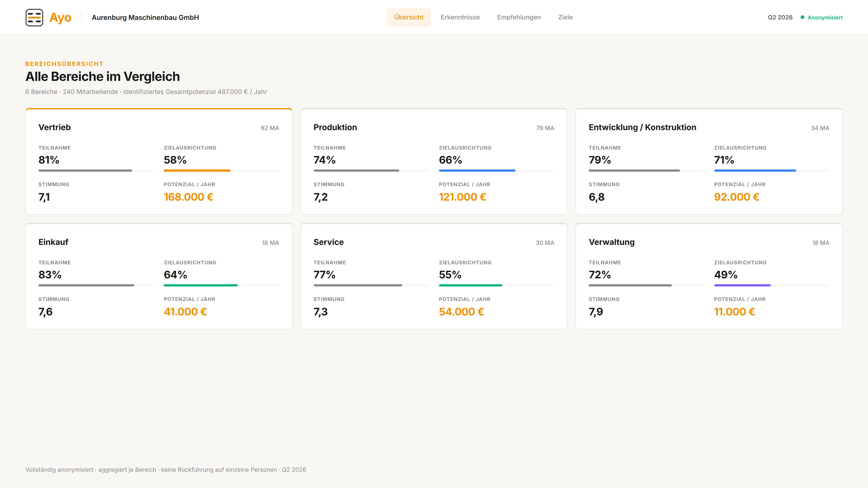Click Produktion Teilnahme progress bar
Viewport: 868px width, 488px height.
click(x=371, y=171)
